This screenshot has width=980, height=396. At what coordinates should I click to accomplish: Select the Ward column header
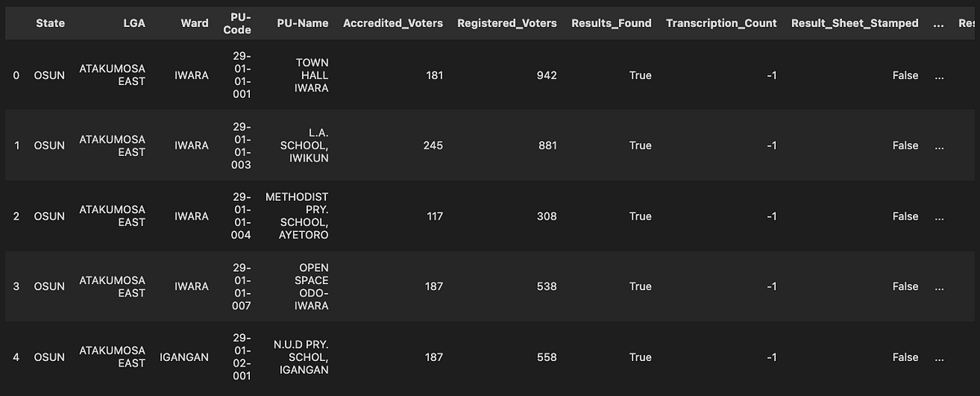[194, 23]
